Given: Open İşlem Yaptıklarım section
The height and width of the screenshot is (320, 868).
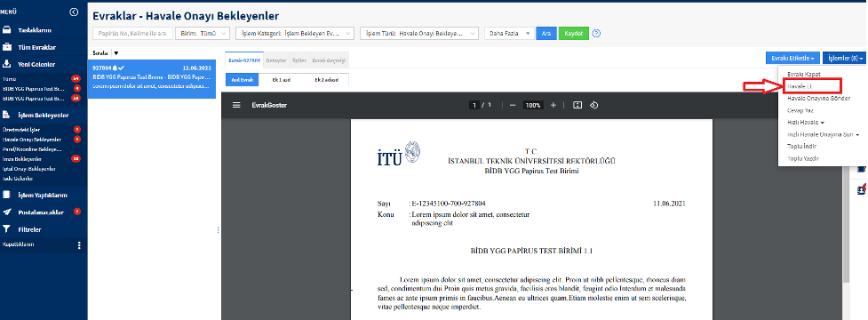Looking at the screenshot, I should pyautogui.click(x=42, y=195).
